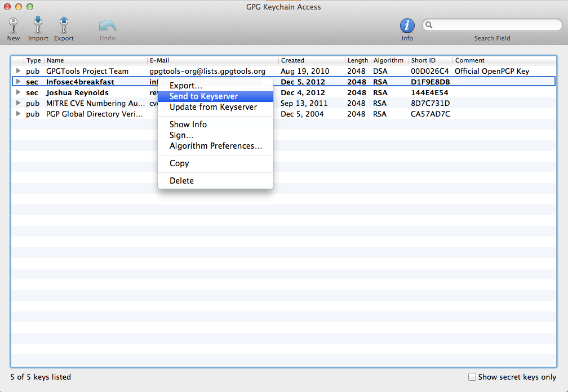Sort by Comment column header
Screen dimensions: 568x392
pyautogui.click(x=505, y=60)
